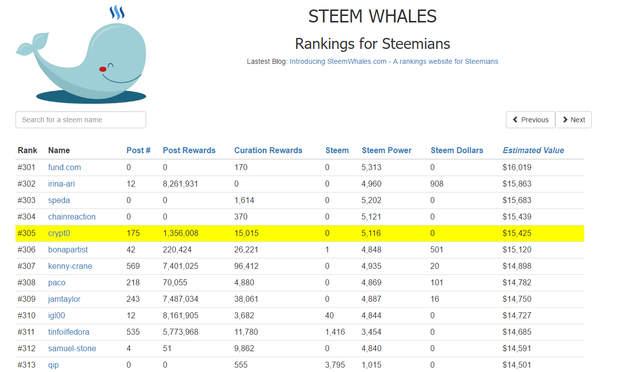
Task: Open samuel-stone profile link
Action: pyautogui.click(x=72, y=348)
